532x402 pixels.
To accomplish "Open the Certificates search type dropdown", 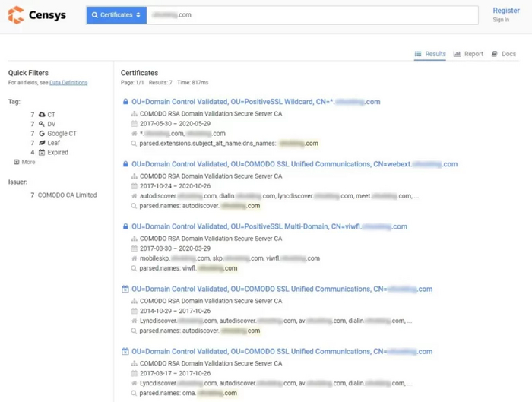I will pyautogui.click(x=116, y=15).
